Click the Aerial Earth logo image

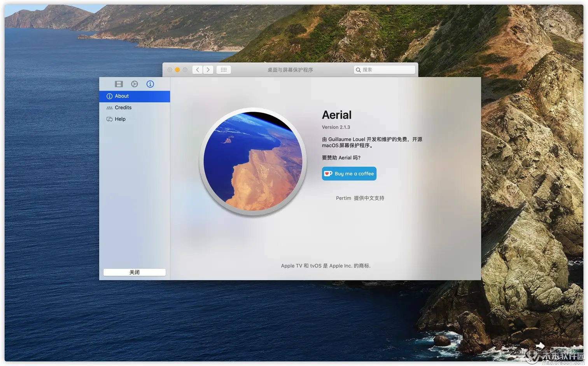253,161
